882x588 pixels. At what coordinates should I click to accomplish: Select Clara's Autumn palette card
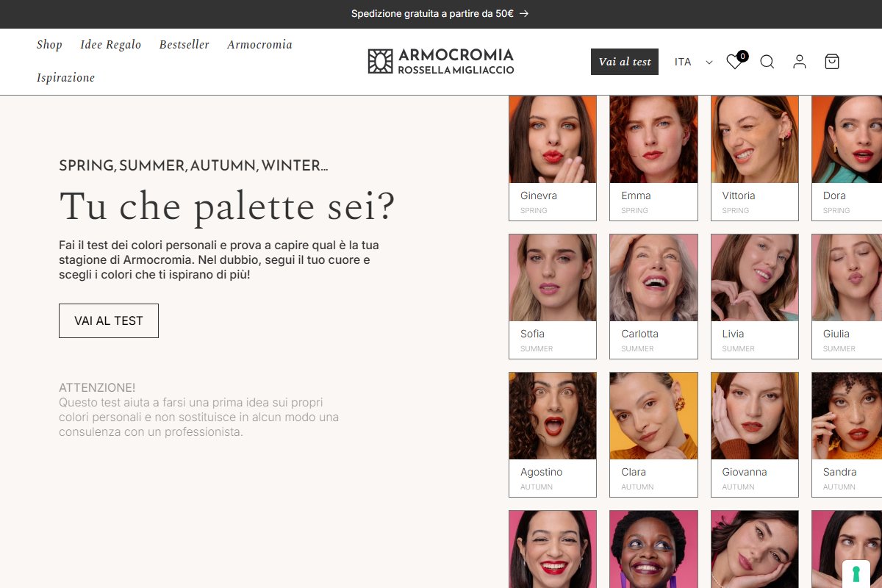pyautogui.click(x=653, y=434)
